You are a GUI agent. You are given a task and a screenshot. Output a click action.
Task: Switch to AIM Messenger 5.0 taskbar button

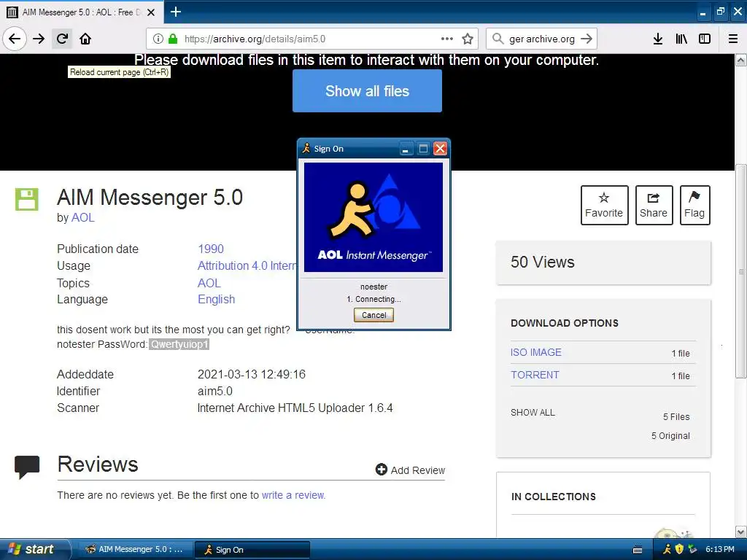[x=135, y=550]
